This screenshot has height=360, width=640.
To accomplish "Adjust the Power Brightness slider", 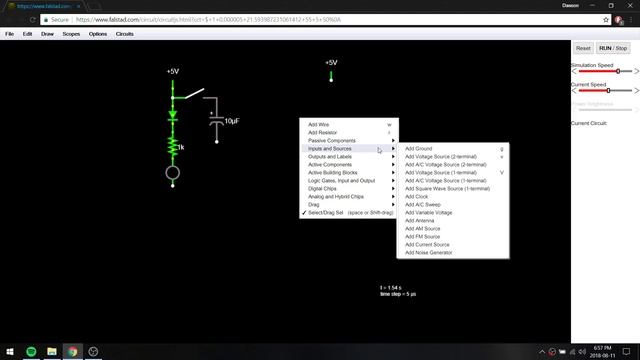I will pos(605,110).
